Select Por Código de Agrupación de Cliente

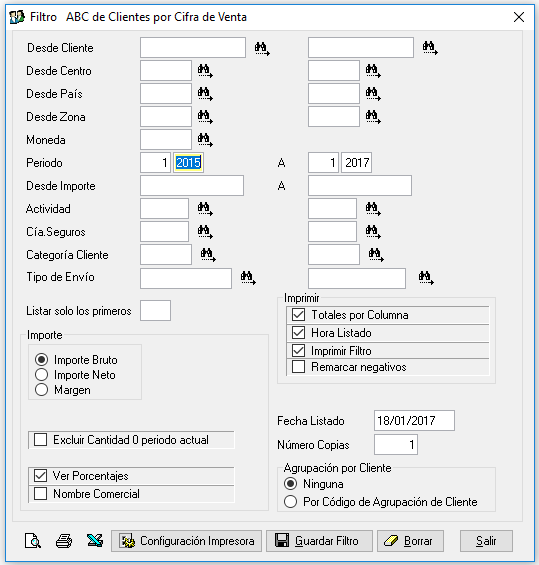(x=290, y=502)
